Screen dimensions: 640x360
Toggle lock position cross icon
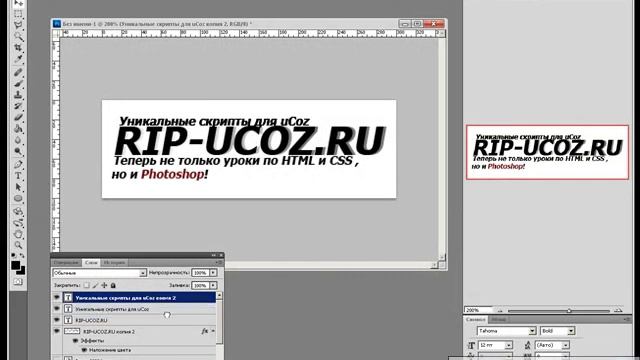tap(104, 285)
